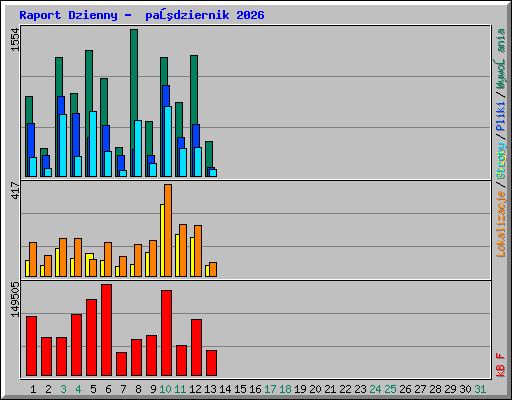This screenshot has width=512, height=400.
Task: Click day 23 on the axis
Action: coord(360,389)
